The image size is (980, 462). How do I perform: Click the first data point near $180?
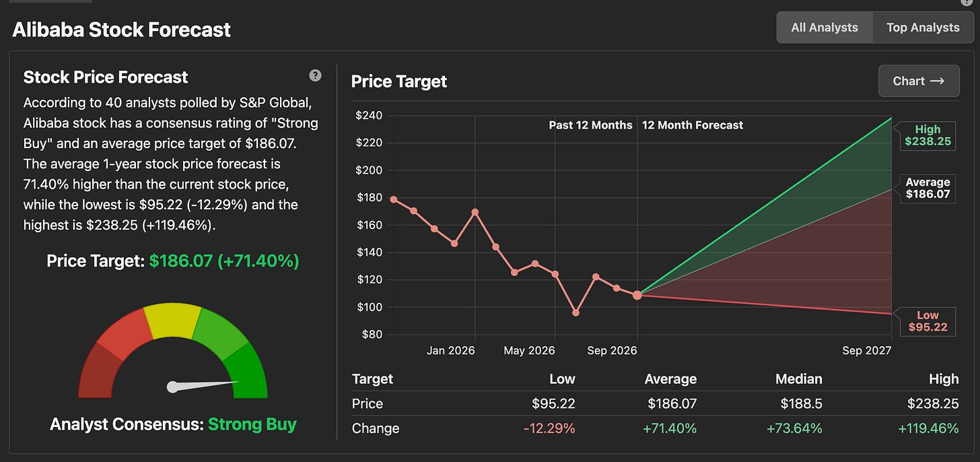tap(394, 199)
